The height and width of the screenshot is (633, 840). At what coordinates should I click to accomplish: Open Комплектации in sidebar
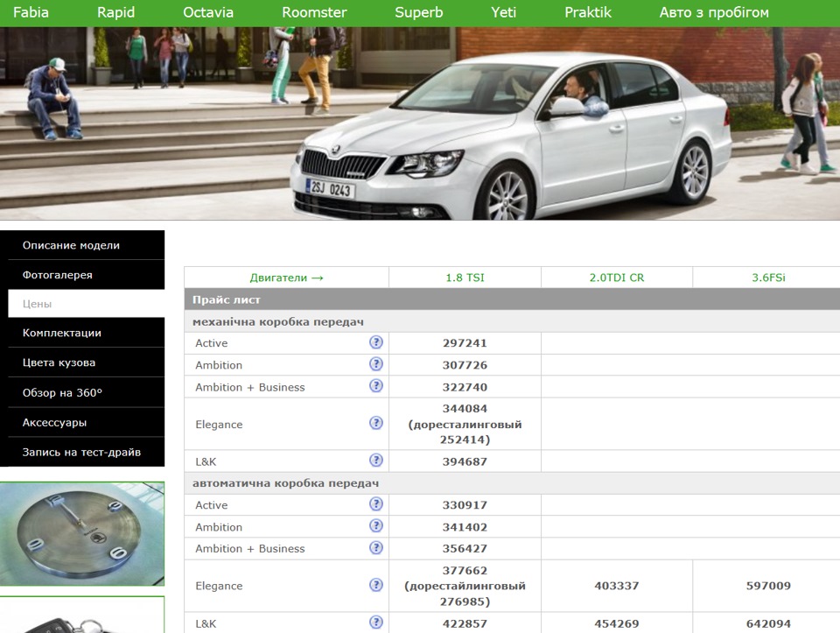[x=87, y=333]
